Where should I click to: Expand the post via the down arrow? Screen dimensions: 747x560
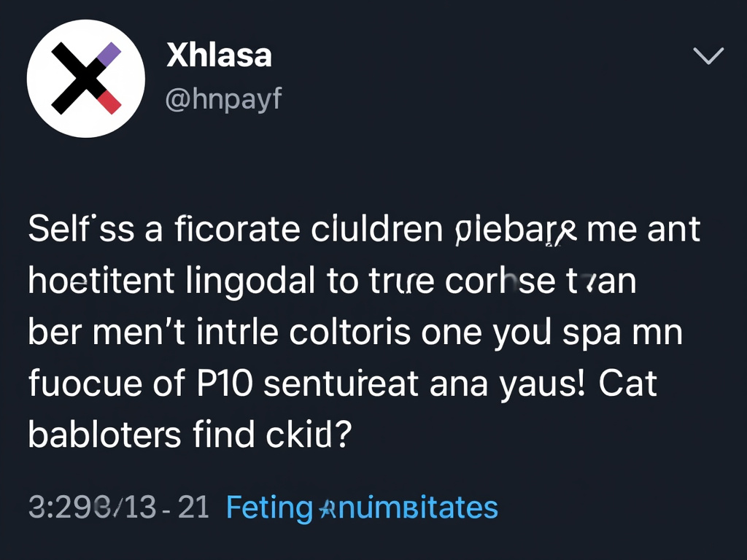click(707, 55)
